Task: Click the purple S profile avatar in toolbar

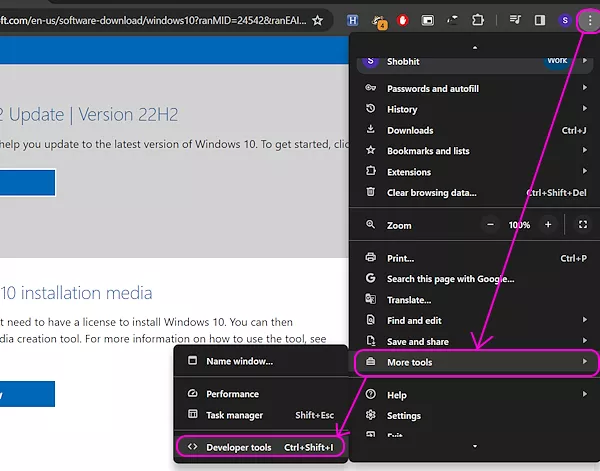Action: point(565,20)
